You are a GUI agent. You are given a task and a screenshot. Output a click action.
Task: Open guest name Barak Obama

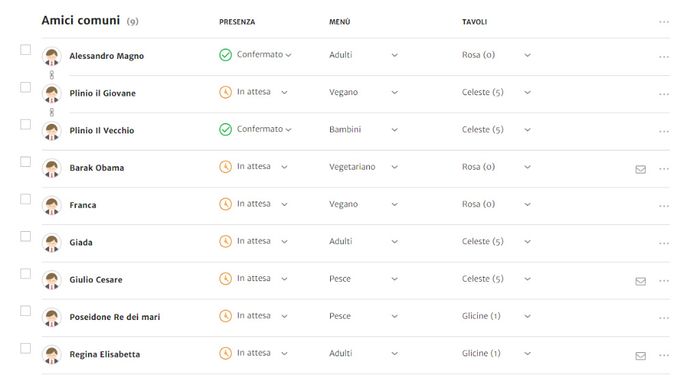click(x=97, y=168)
